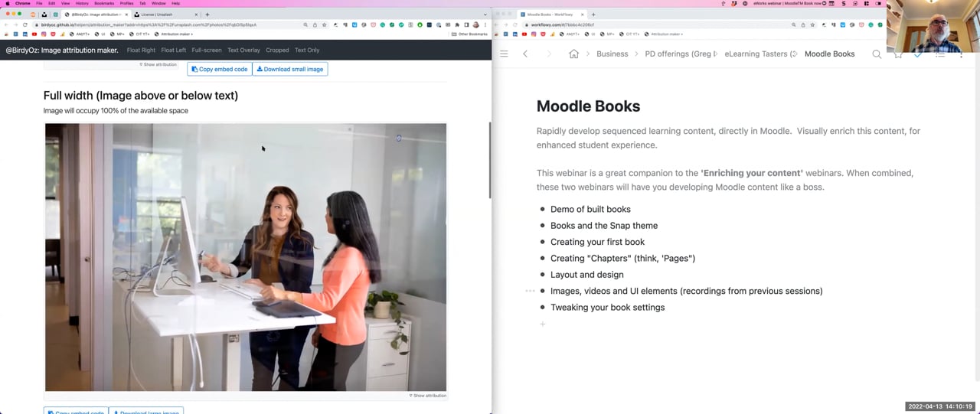Open the Bookmarks menu in macOS menu bar
The height and width of the screenshot is (414, 980).
pyautogui.click(x=104, y=3)
